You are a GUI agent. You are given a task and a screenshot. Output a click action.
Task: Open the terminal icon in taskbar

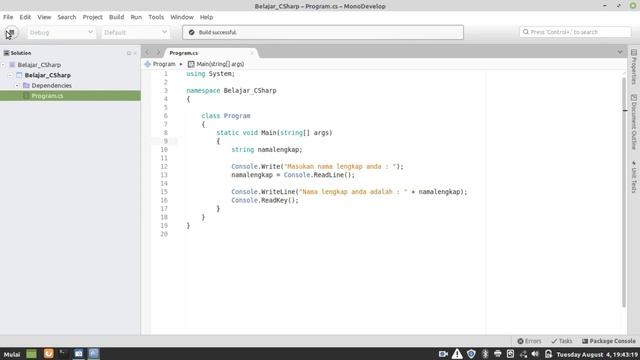point(63,353)
